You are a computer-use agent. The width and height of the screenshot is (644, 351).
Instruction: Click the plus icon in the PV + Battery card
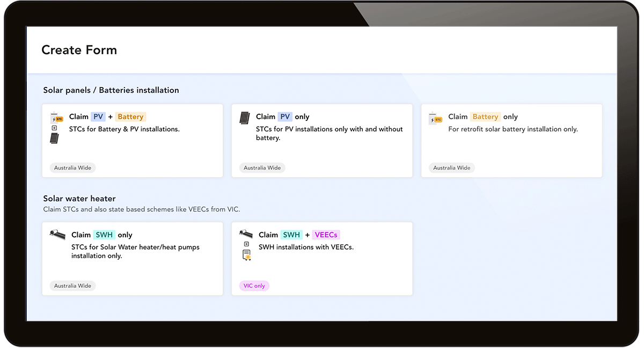pyautogui.click(x=54, y=128)
